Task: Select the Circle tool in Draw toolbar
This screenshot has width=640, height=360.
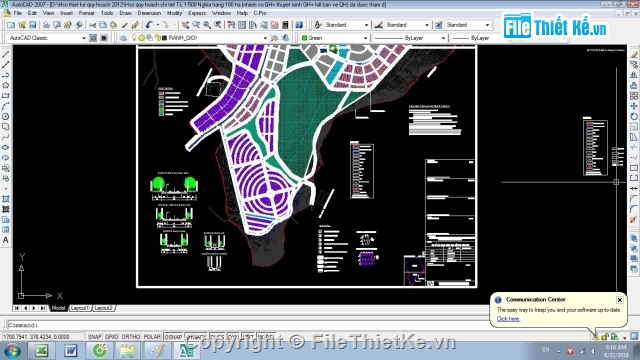Action: click(x=6, y=116)
